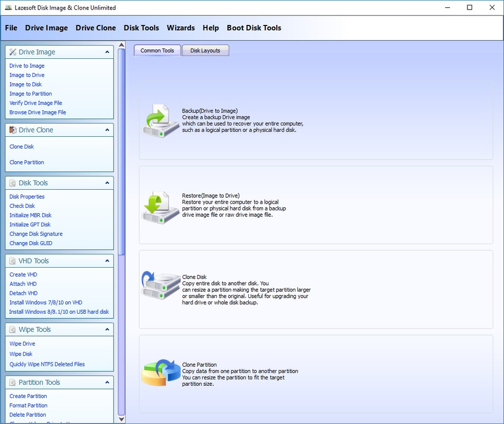Click the Clone Disk description in main pane
504x424 pixels.
[x=246, y=290]
